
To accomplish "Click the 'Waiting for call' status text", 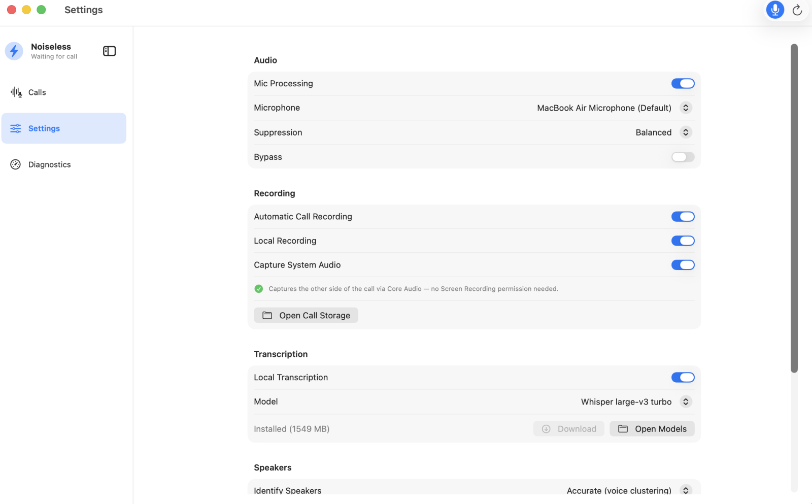I will point(54,56).
